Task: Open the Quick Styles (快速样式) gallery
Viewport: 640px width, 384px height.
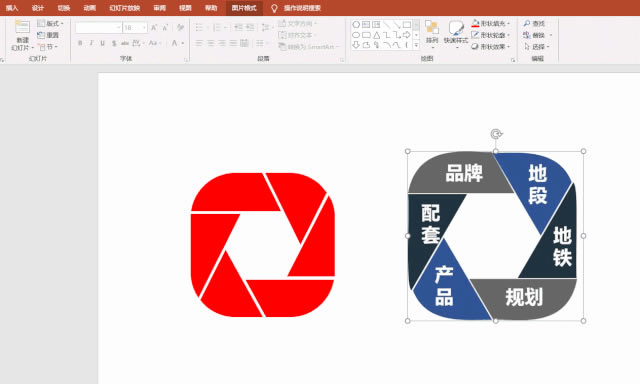Action: pyautogui.click(x=456, y=34)
